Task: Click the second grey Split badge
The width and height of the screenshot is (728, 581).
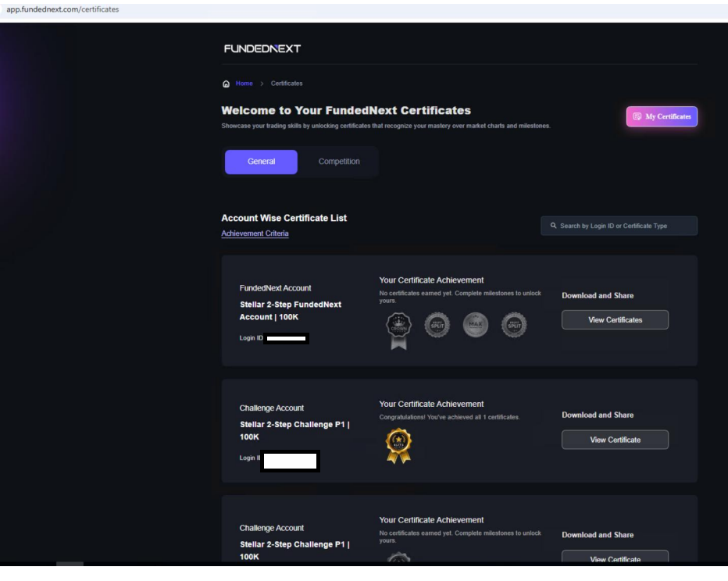Action: (x=514, y=325)
